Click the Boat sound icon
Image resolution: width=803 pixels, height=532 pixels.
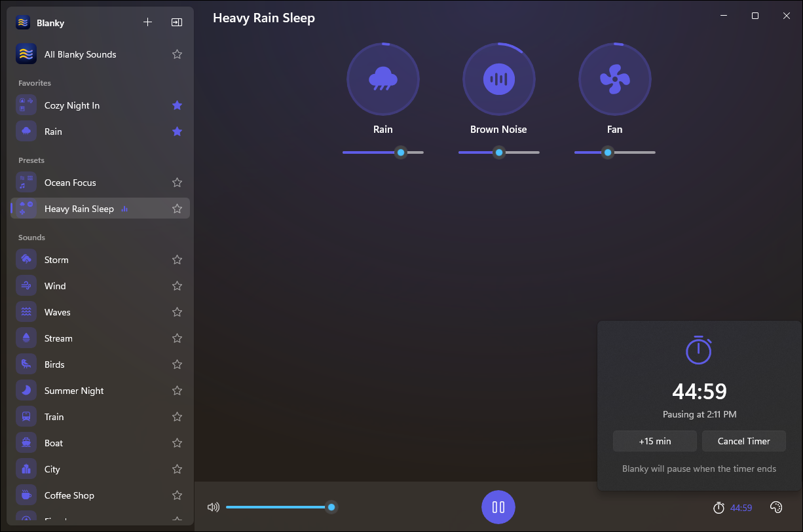[x=26, y=443]
